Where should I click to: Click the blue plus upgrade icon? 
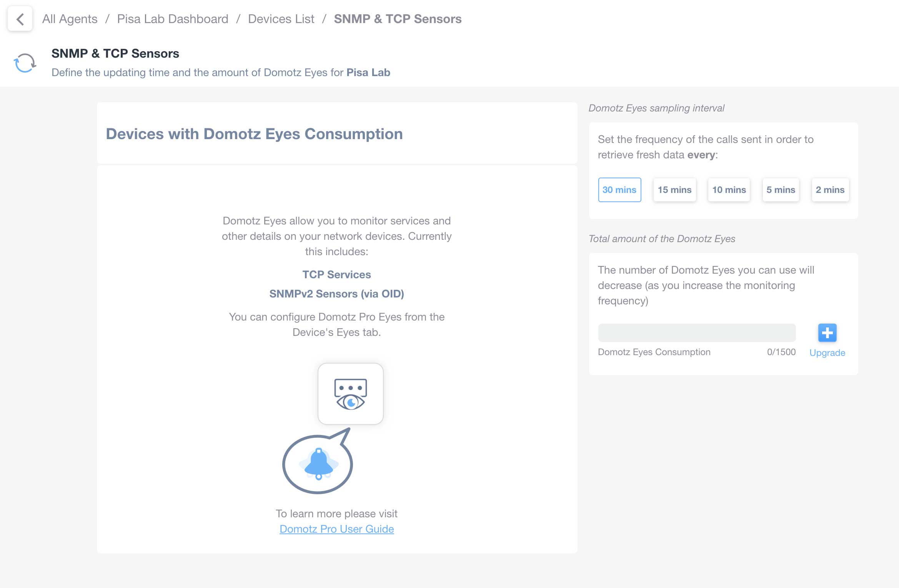click(827, 333)
